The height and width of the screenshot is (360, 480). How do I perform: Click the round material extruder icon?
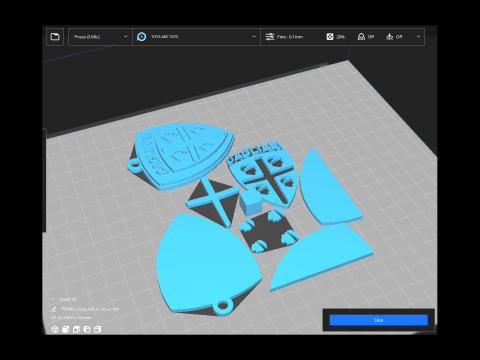coord(142,37)
